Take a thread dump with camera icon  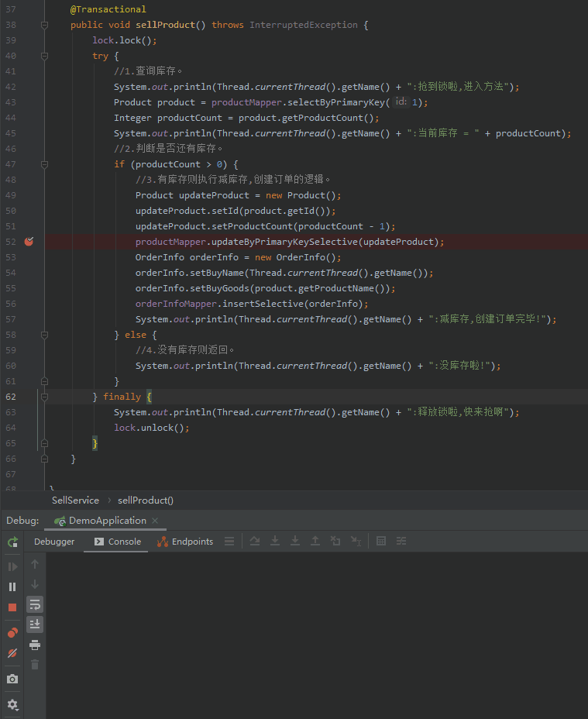12,679
